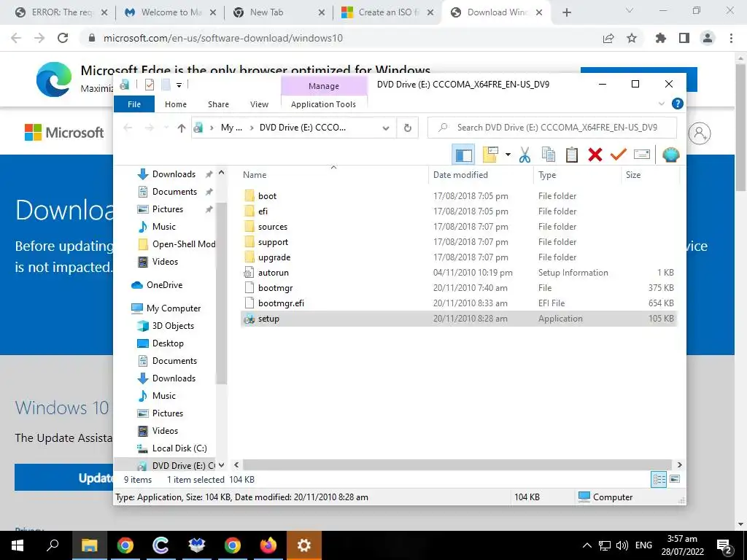Open pinned Downloads in Quick access
Screen dimensions: 747x560
[174, 174]
